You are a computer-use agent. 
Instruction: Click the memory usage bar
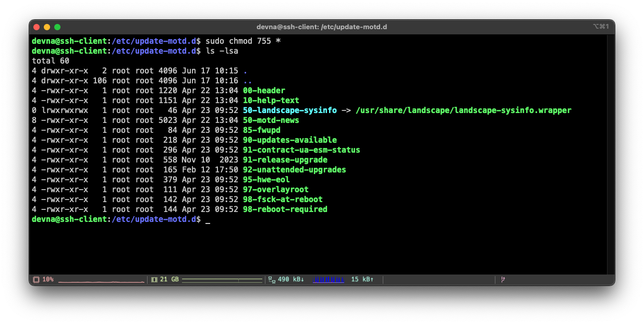click(222, 280)
